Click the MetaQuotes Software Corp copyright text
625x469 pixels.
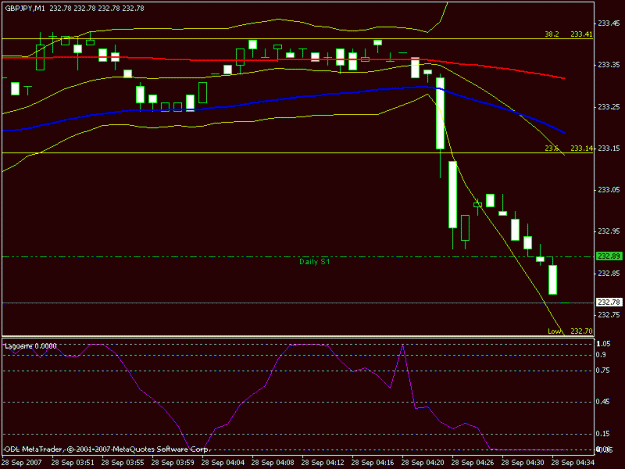click(x=106, y=449)
